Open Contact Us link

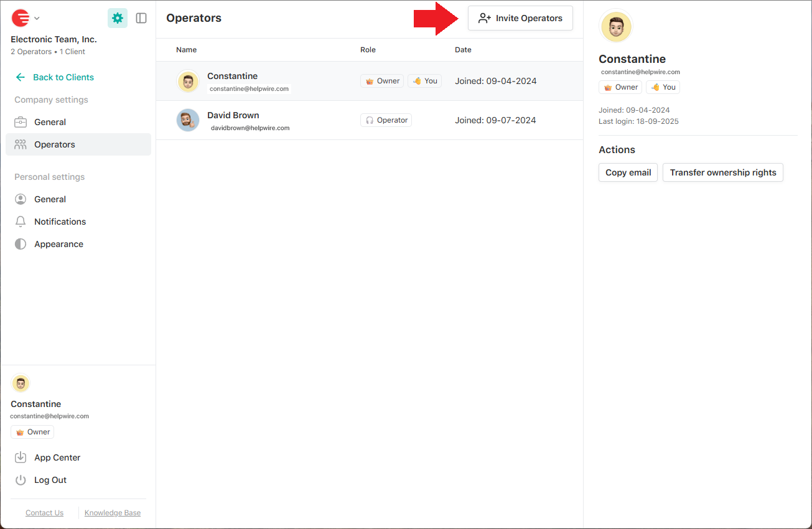coord(44,513)
